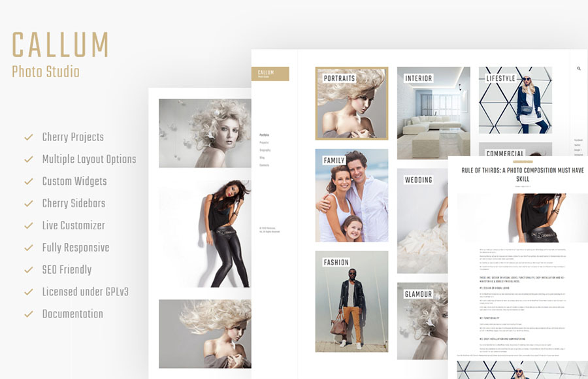Click the leather-pants model photo on left page
Image resolution: width=588 pixels, height=379 pixels.
pos(205,233)
